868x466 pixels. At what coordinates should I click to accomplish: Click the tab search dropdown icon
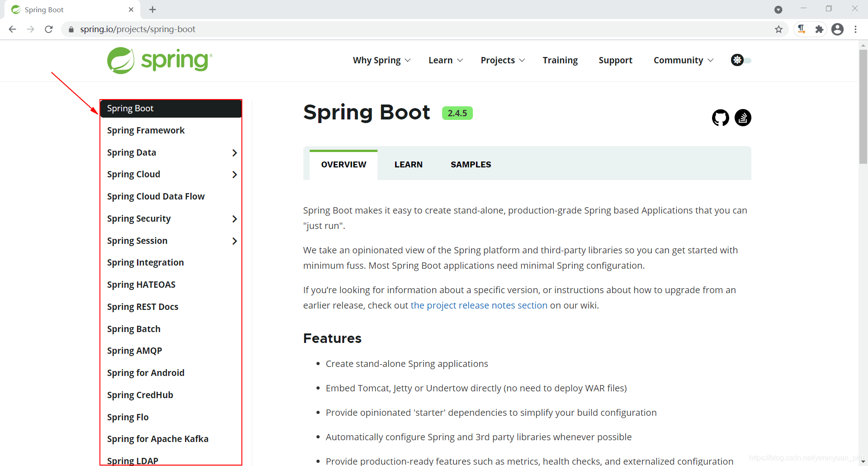[778, 10]
